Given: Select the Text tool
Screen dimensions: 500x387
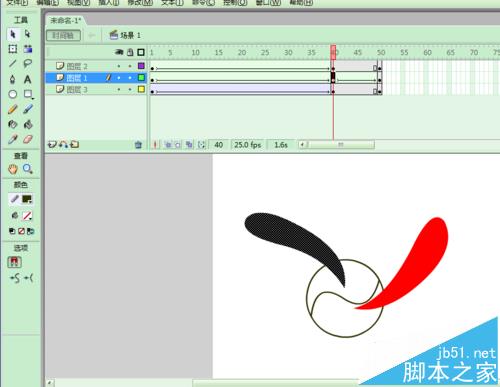Looking at the screenshot, I should click(x=28, y=79).
